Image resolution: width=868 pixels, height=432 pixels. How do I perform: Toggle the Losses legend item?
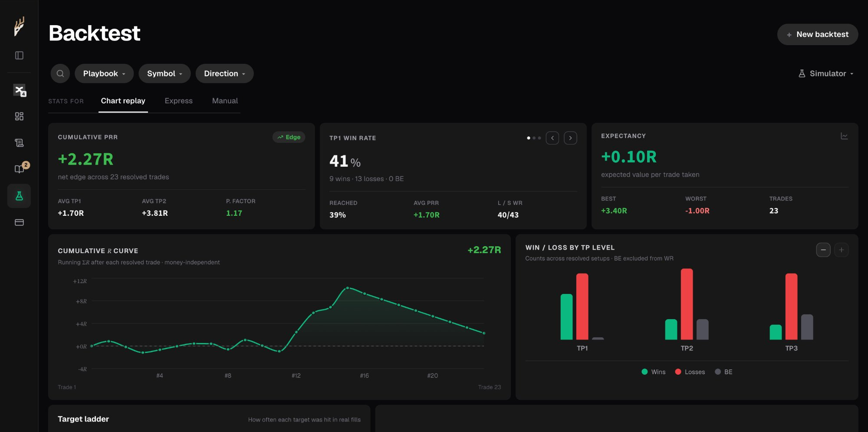point(690,372)
